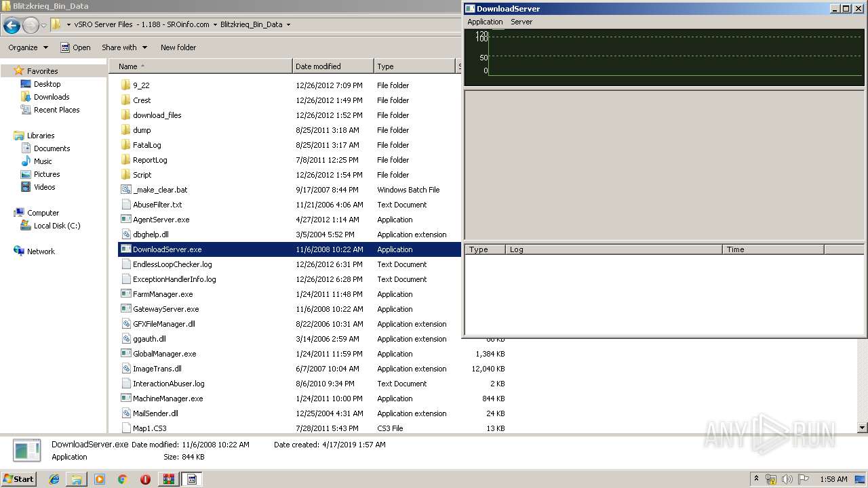This screenshot has height=488, width=868.
Task: Open Windows Media Player from the taskbar
Action: click(x=100, y=479)
